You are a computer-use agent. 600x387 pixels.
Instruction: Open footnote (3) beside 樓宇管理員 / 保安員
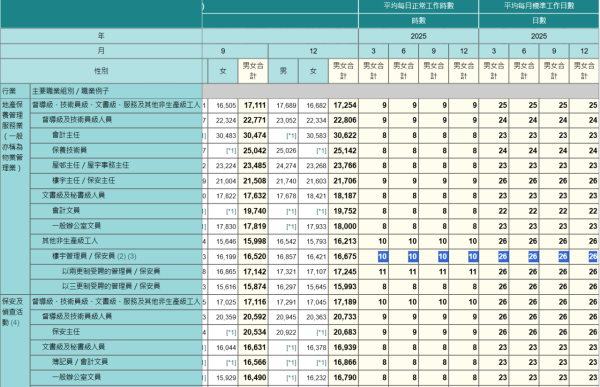click(132, 256)
